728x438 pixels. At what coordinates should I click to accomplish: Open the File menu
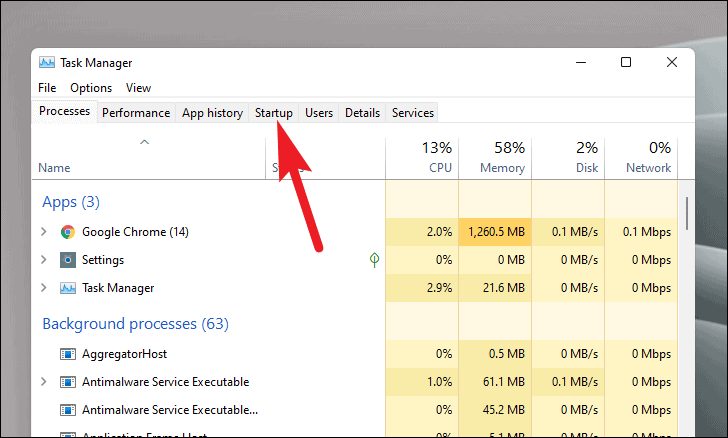coord(47,88)
